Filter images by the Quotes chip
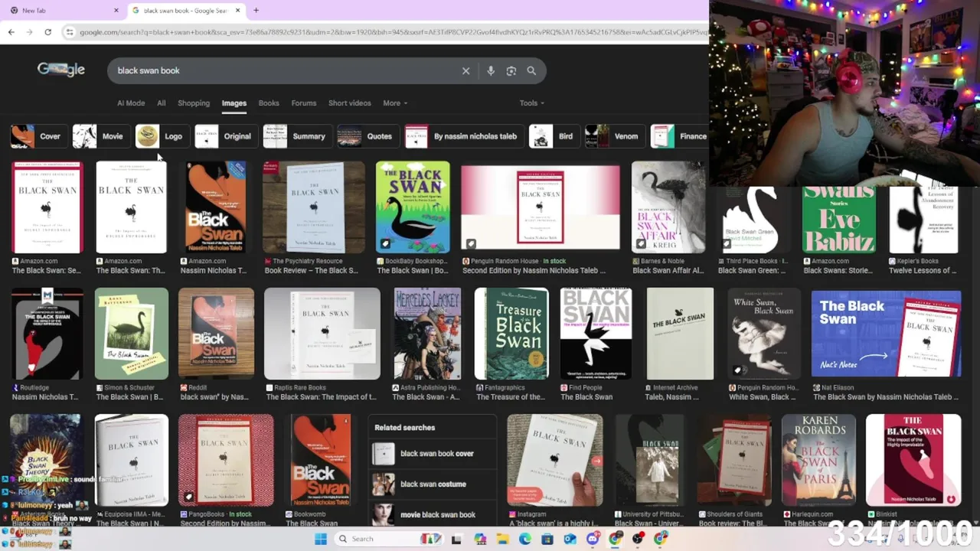The image size is (980, 551). coord(367,136)
